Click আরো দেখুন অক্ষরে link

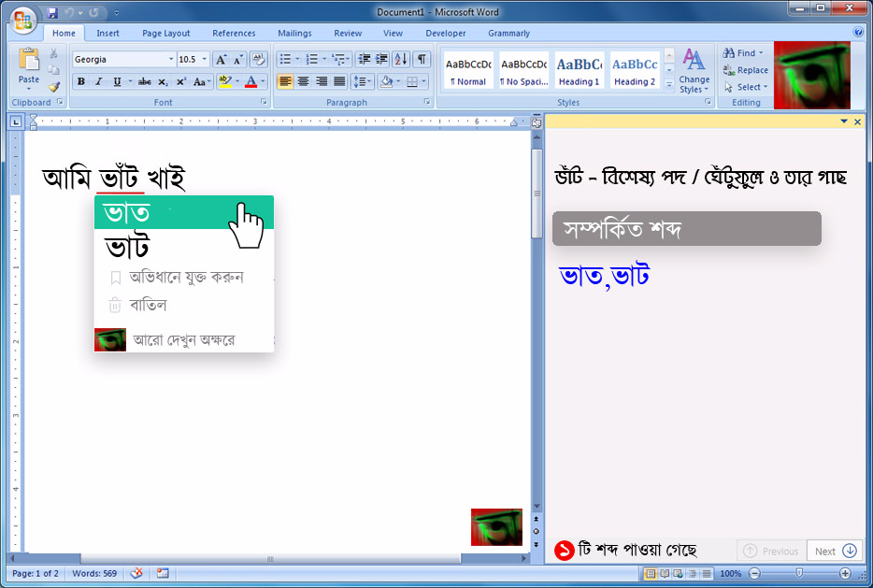click(x=183, y=340)
